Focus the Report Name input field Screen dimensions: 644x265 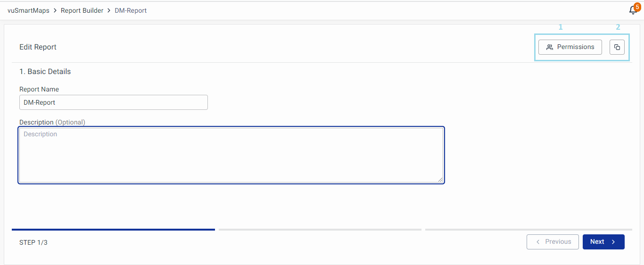pyautogui.click(x=113, y=102)
